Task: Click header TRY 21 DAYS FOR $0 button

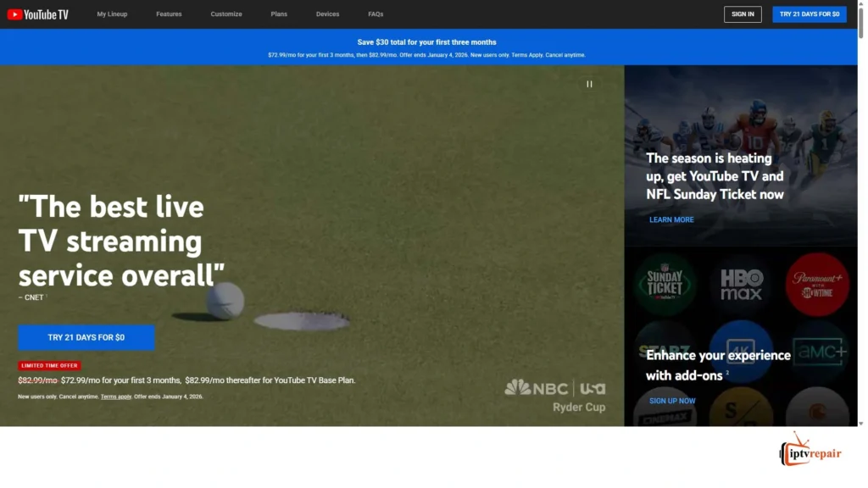Action: coord(809,14)
